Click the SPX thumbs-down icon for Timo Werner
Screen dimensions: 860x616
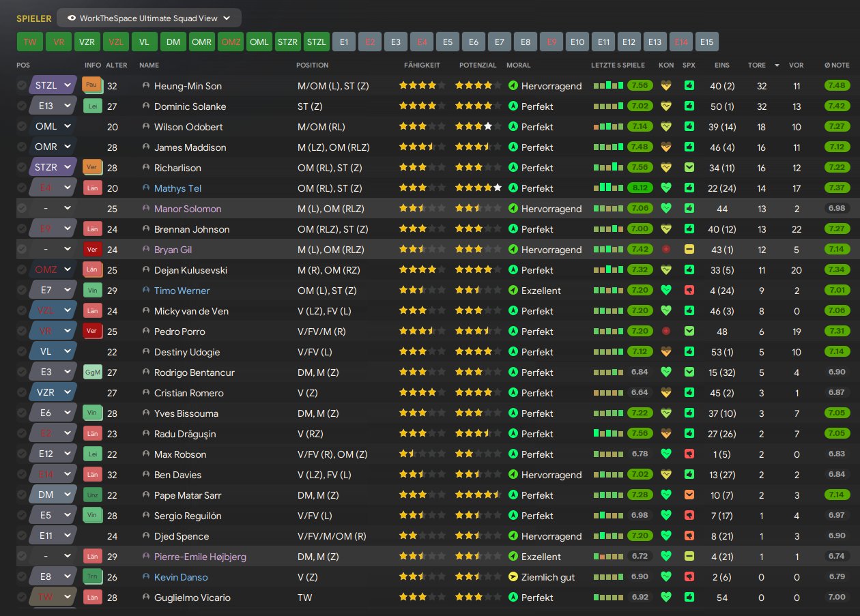pos(689,291)
